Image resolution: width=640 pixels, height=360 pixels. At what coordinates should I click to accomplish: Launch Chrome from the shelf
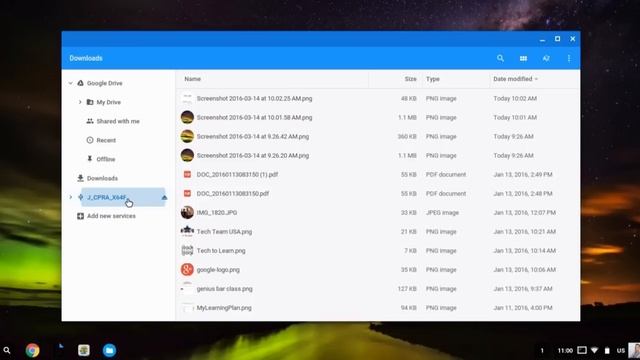32,350
